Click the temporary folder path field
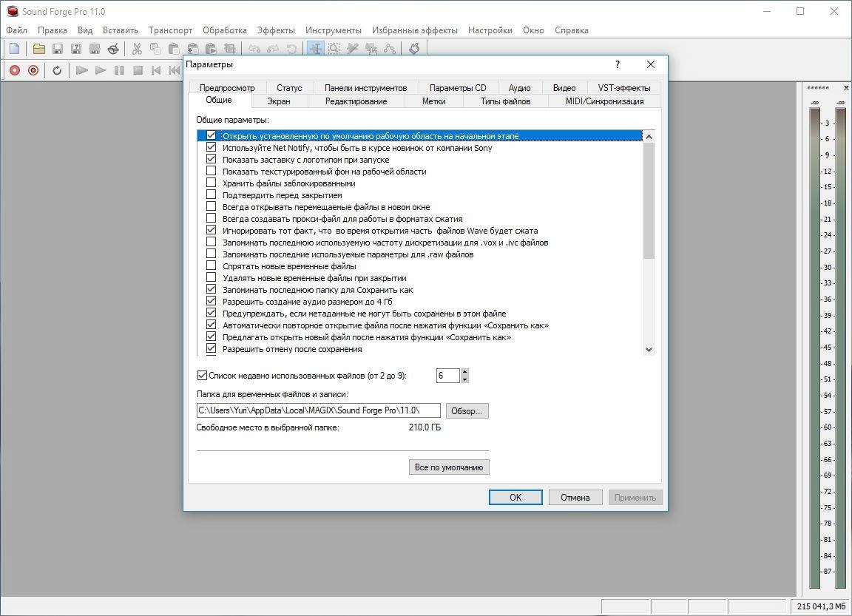Image resolution: width=852 pixels, height=616 pixels. tap(319, 410)
